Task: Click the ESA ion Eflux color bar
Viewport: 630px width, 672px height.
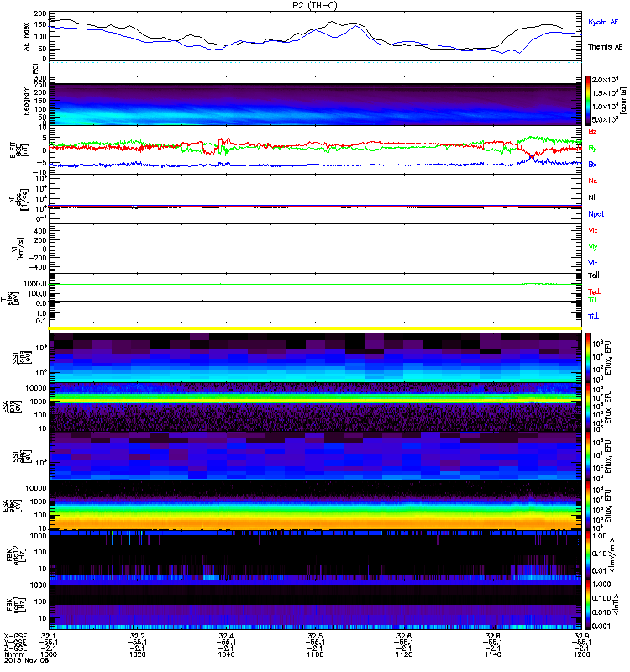Action: click(x=588, y=407)
